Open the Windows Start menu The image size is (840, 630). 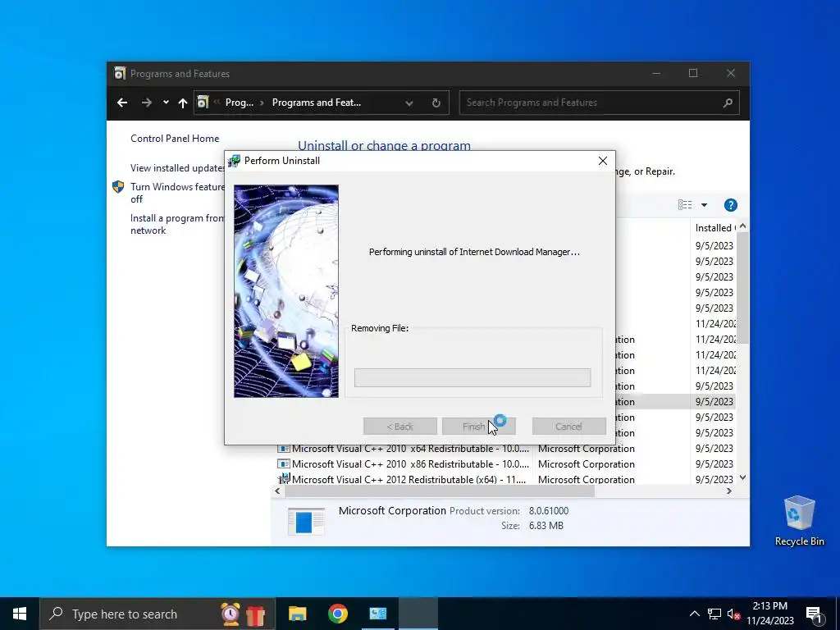coord(20,614)
